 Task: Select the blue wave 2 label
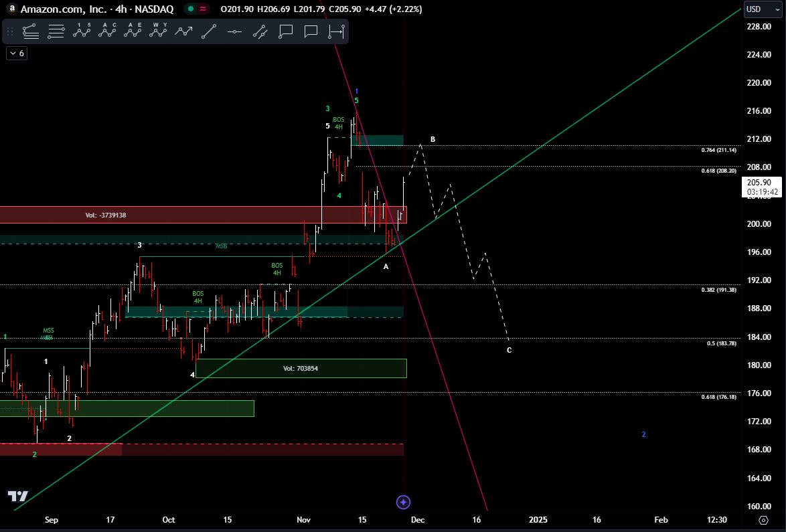pos(643,434)
